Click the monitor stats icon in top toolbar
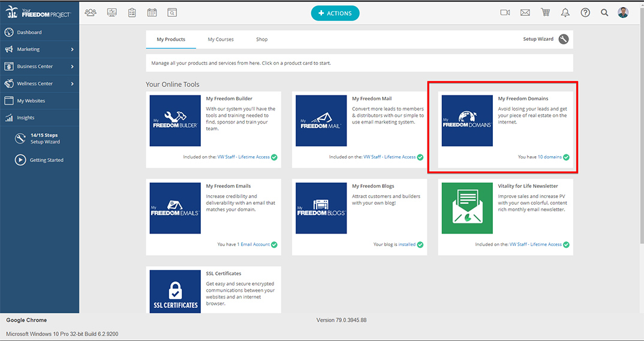This screenshot has width=644, height=341. (x=112, y=13)
